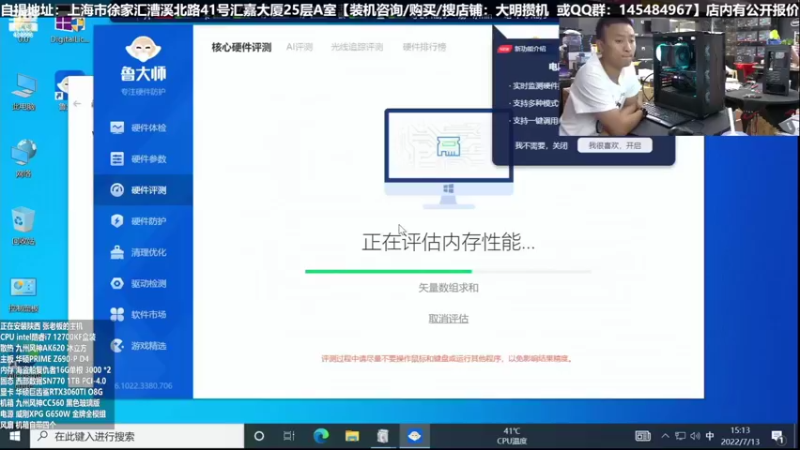Switch to AI评测 tab
The width and height of the screenshot is (800, 450).
[x=299, y=47]
